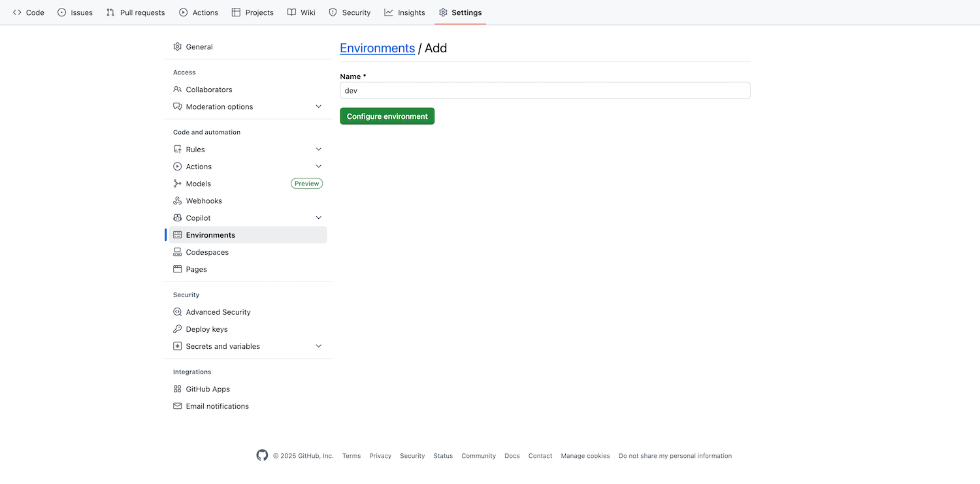
Task: Click the General gear icon
Action: pyautogui.click(x=177, y=47)
